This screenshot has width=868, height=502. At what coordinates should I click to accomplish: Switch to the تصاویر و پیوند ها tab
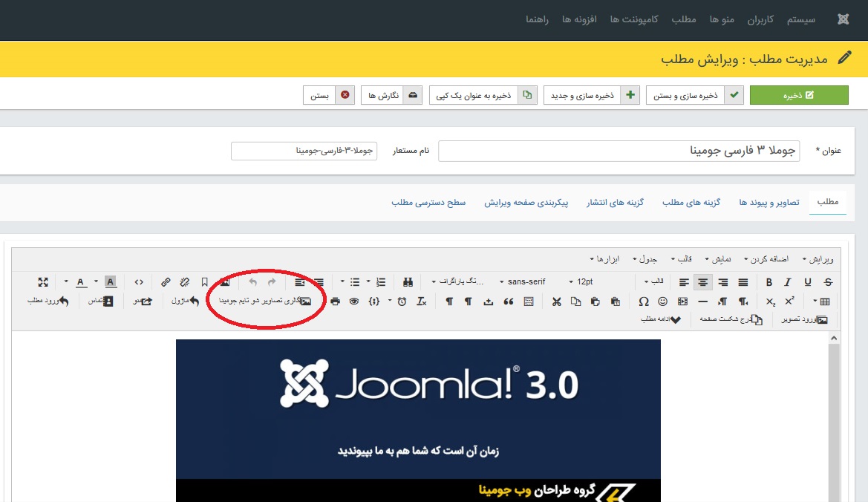click(x=769, y=203)
